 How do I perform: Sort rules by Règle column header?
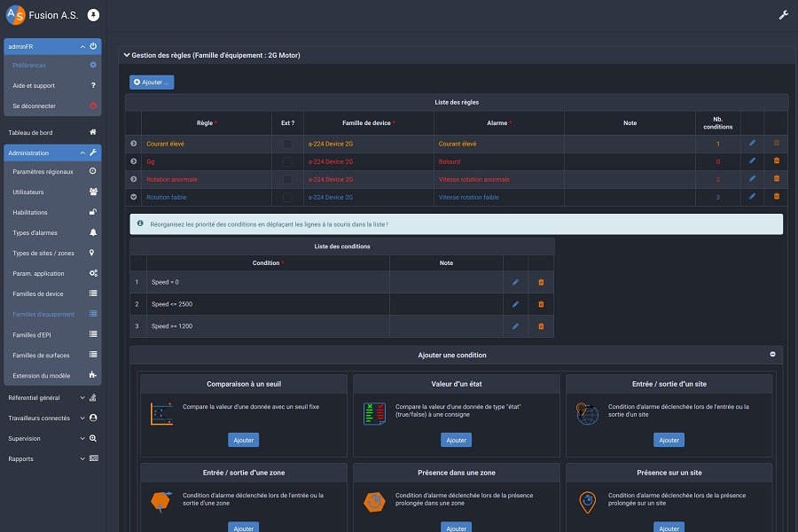pyautogui.click(x=207, y=122)
